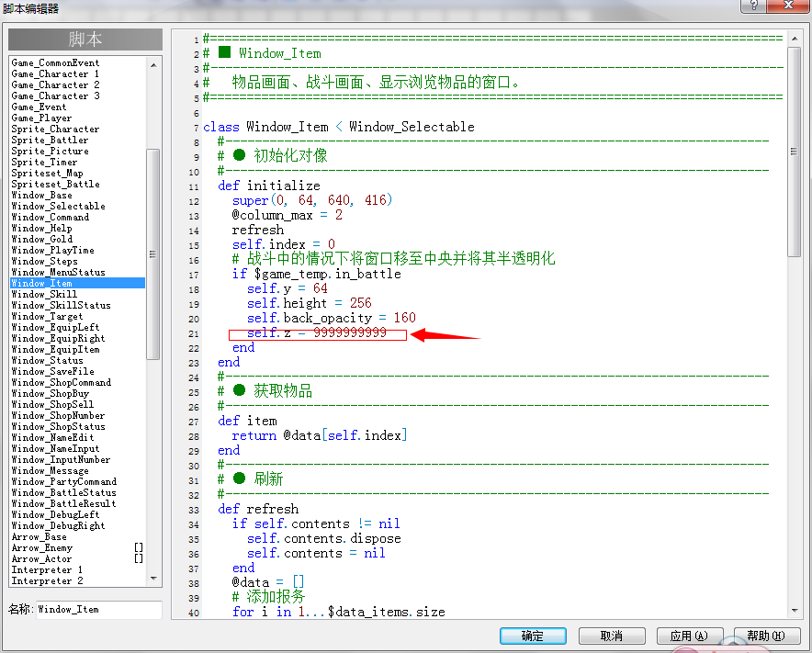Select Window_Skill script
Screen dimensions: 812x653
coord(44,294)
